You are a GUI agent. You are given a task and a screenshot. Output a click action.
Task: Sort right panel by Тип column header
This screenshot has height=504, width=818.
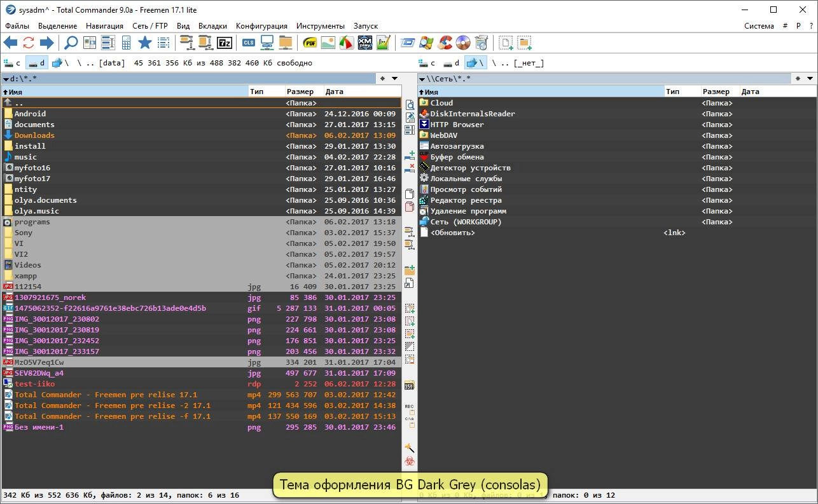point(683,92)
